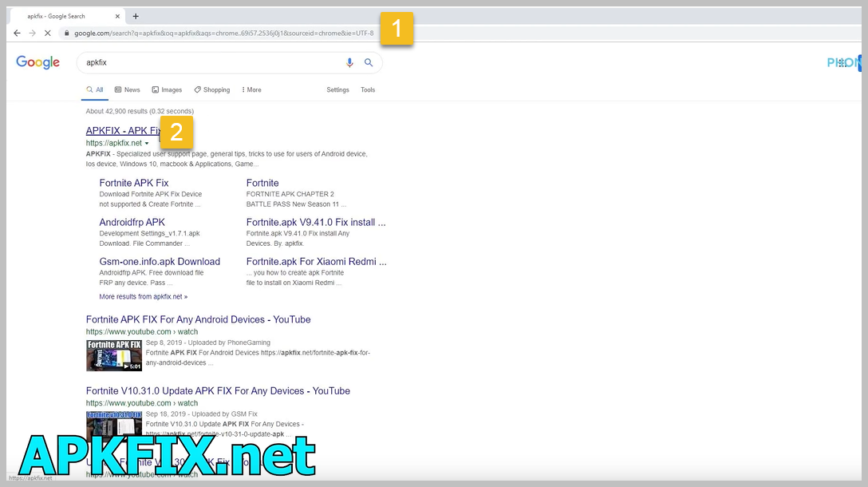Open Gsm-one.info.apk Download sitelink

160,262
